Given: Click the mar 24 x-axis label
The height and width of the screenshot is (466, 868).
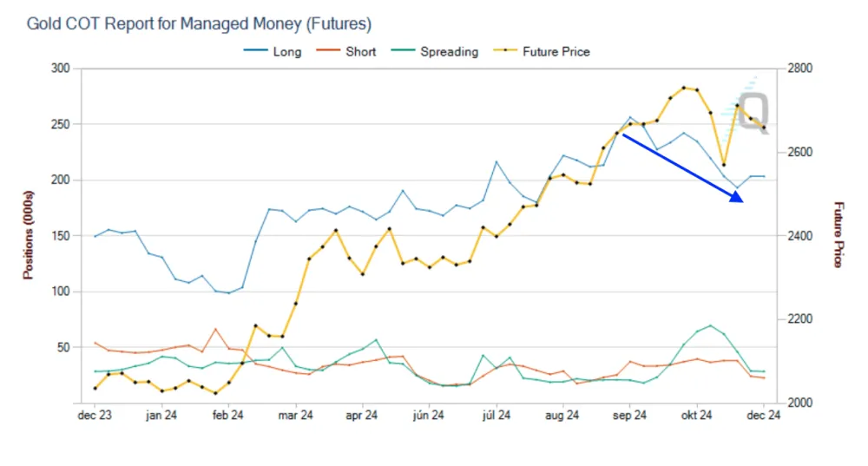Looking at the screenshot, I should [x=295, y=417].
